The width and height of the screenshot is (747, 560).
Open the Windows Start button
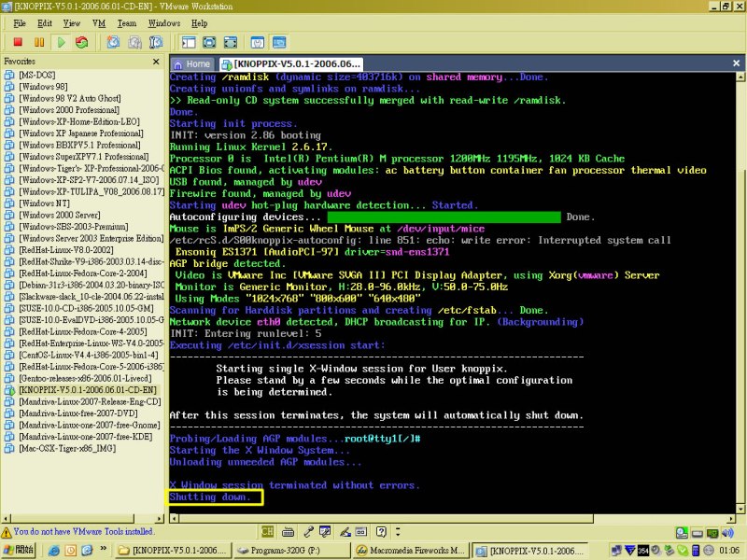(x=18, y=550)
